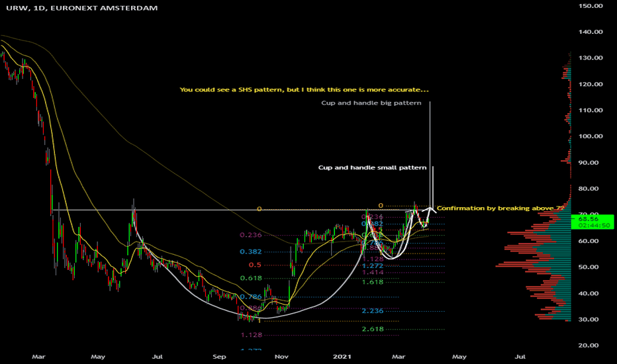Image resolution: width=617 pixels, height=364 pixels.
Task: Click the URW, 1D, EURONEXT AMSTERDAM title
Action: pos(82,8)
